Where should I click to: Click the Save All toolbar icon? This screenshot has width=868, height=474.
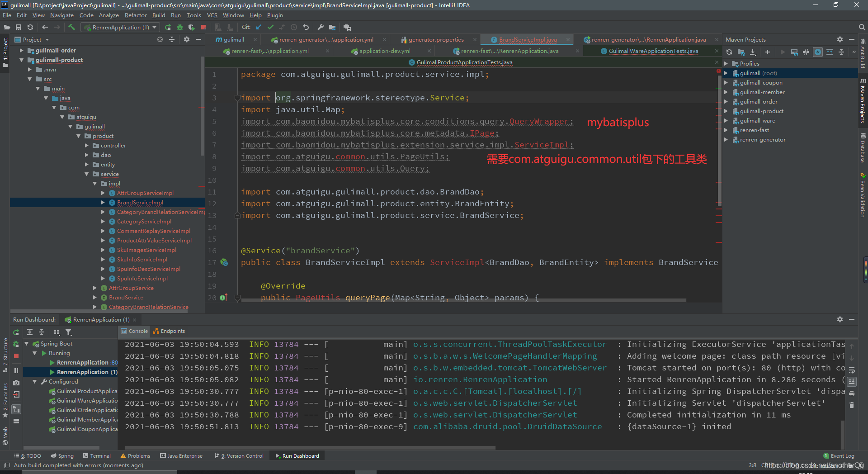(x=19, y=27)
